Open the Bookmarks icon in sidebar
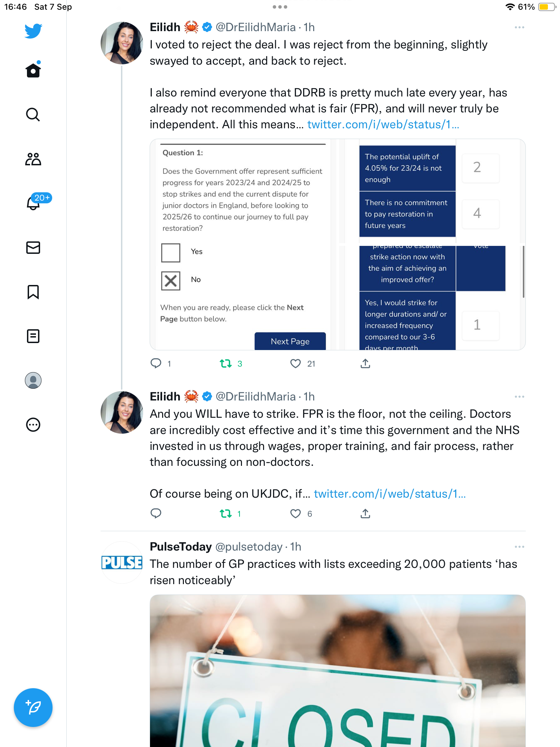The height and width of the screenshot is (747, 560). coord(33,292)
